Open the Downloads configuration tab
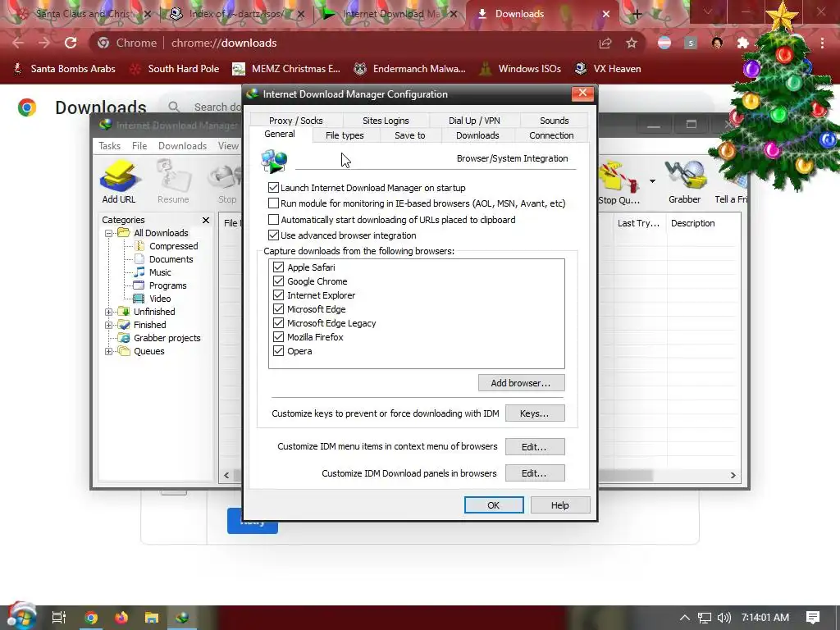 point(477,135)
